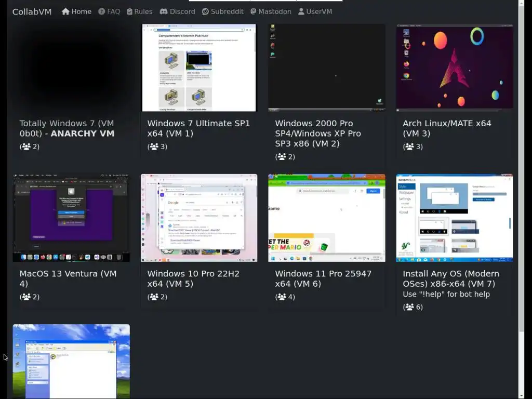Open the MacOS 13 Ventura VM 4 thumbnail
Image resolution: width=532 pixels, height=399 pixels.
coord(71,218)
